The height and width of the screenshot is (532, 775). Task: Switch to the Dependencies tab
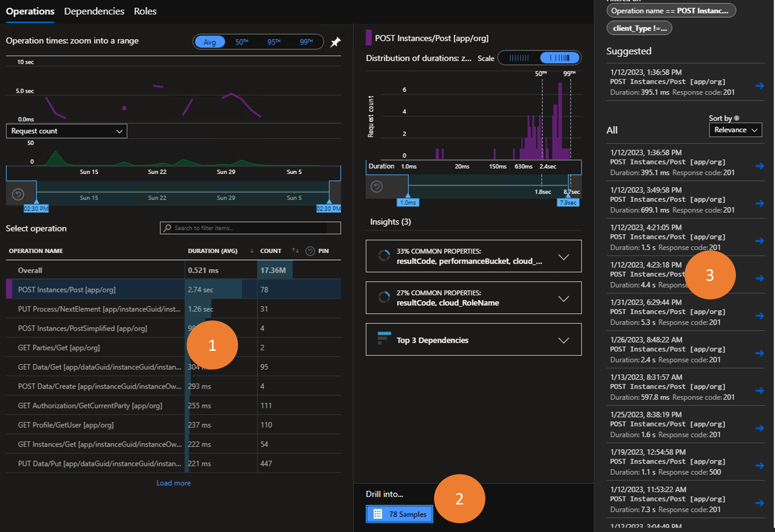tap(94, 11)
